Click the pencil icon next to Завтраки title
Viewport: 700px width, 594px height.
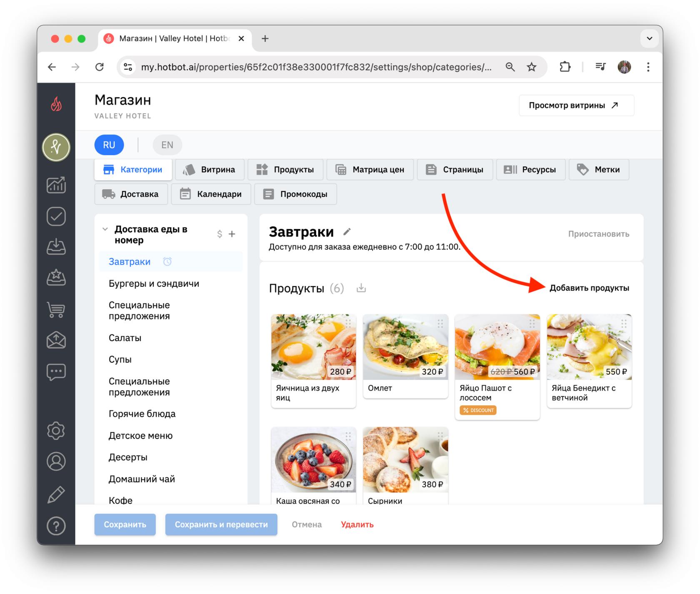click(347, 231)
